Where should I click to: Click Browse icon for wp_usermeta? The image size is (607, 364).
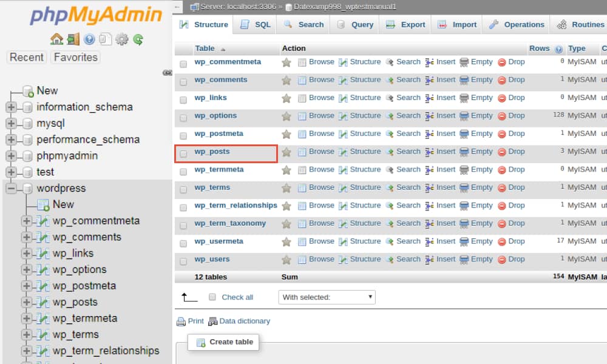(302, 242)
